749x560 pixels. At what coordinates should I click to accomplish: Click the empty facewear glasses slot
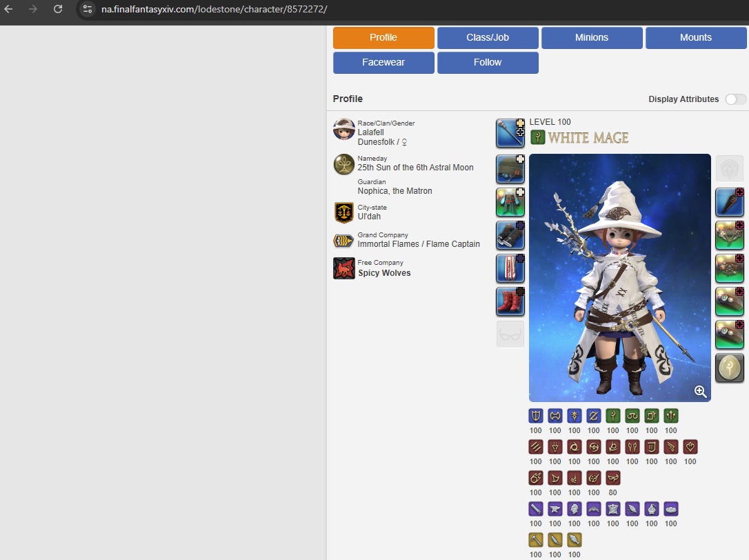pos(510,334)
